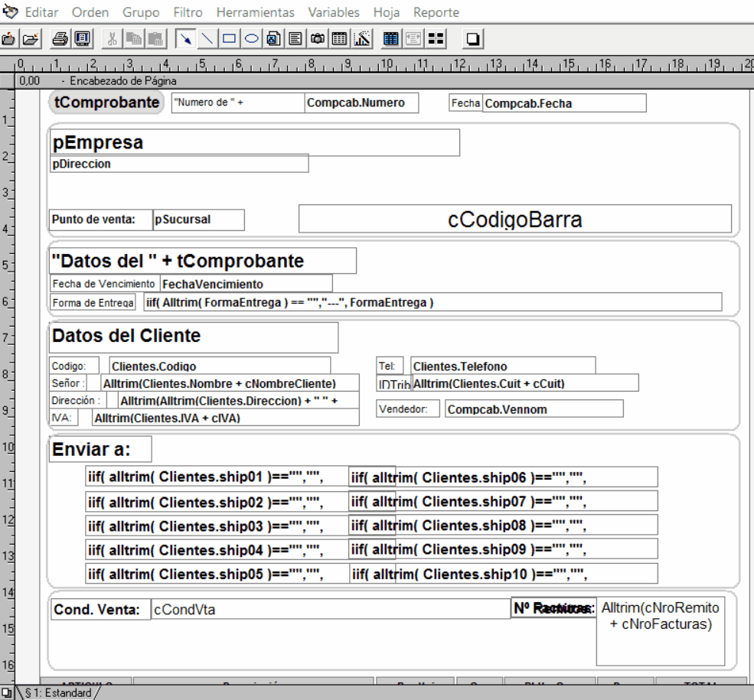Select the rectangle drawing tool
The image size is (754, 700).
point(230,39)
